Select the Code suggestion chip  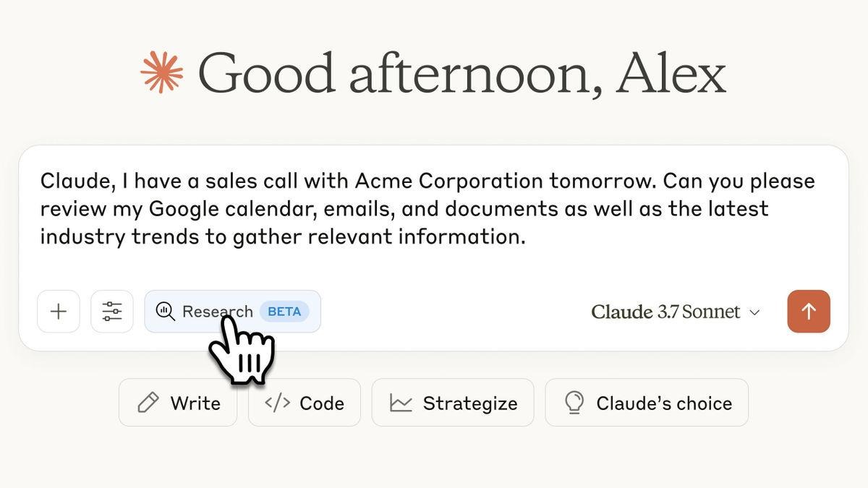click(304, 401)
